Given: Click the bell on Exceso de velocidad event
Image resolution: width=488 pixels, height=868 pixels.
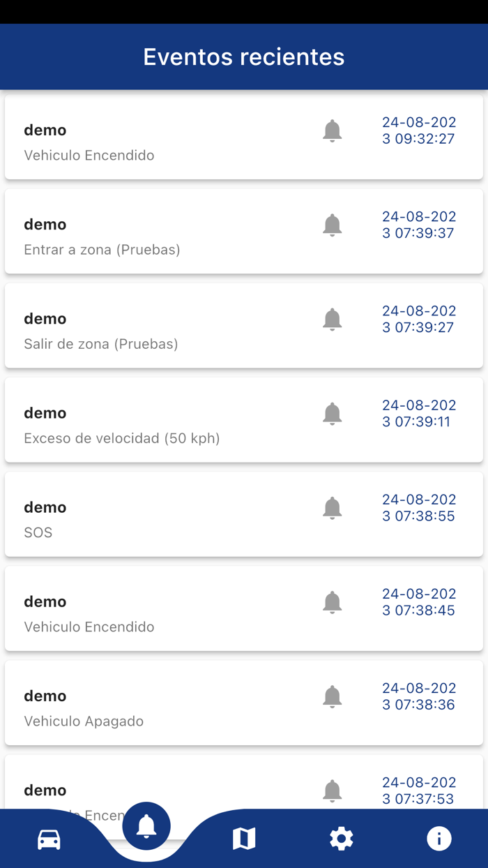Looking at the screenshot, I should coord(333,414).
